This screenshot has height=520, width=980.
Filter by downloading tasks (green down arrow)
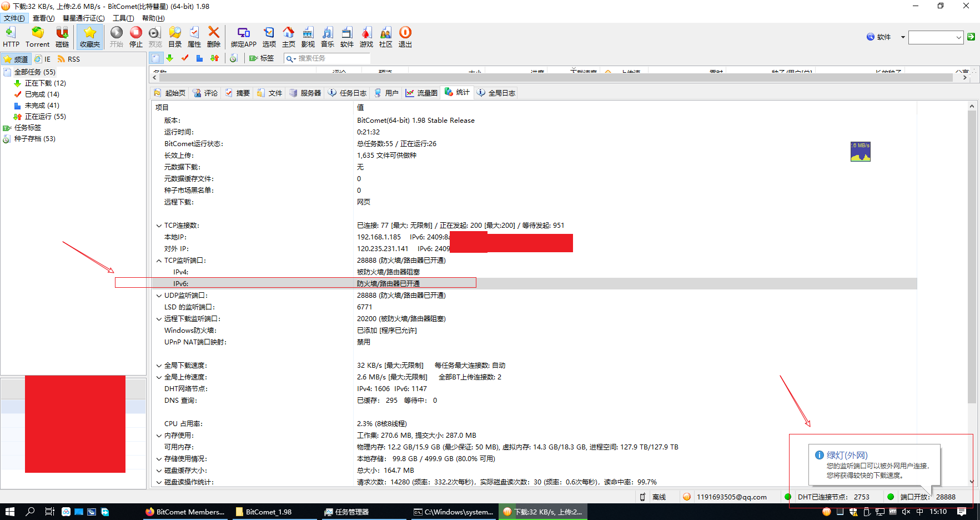coord(170,58)
